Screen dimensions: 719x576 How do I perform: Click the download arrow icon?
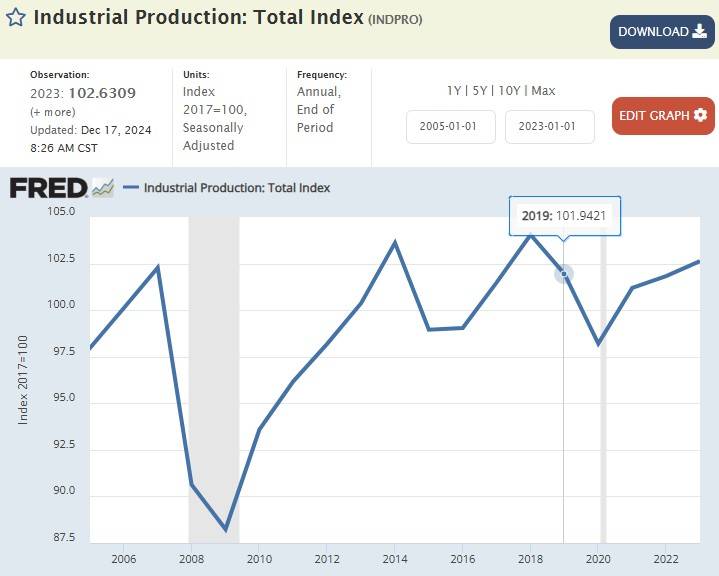coord(698,32)
